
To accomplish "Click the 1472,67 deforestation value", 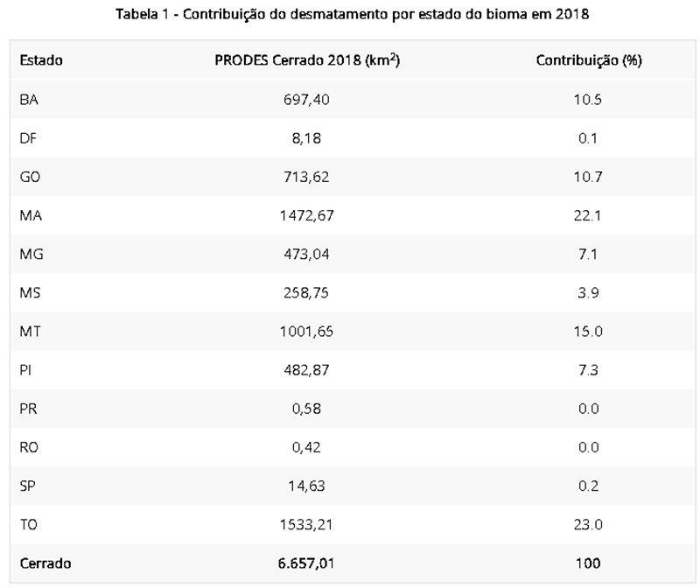I will coord(307,215).
